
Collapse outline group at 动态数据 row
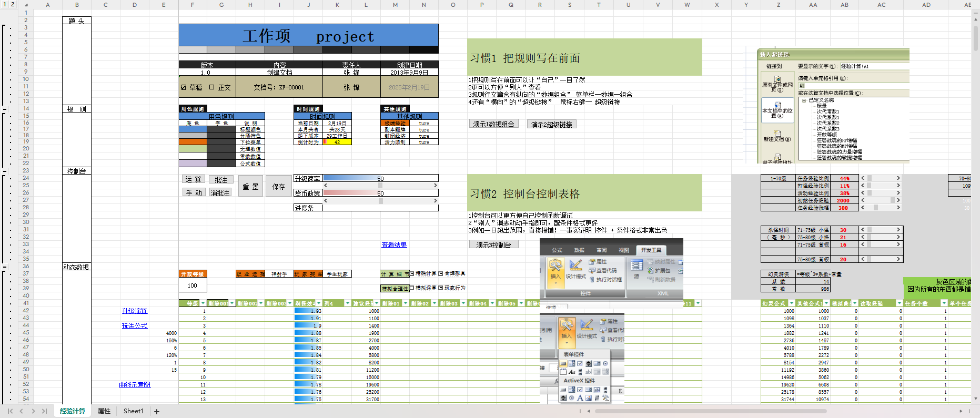(5, 267)
